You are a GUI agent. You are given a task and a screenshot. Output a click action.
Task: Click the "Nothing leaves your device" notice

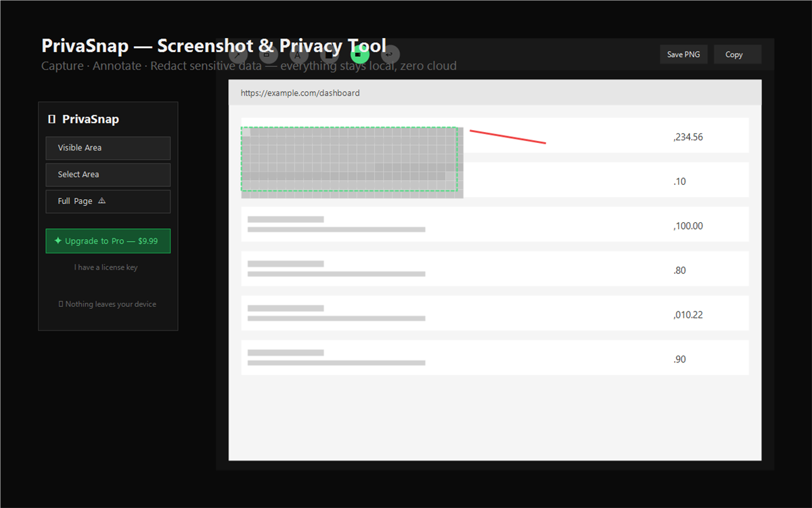108,304
